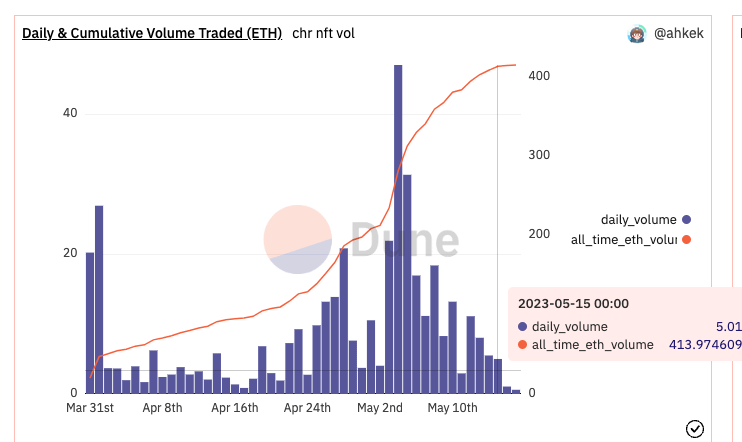
Task: Click the ahkek user avatar icon
Action: (636, 34)
